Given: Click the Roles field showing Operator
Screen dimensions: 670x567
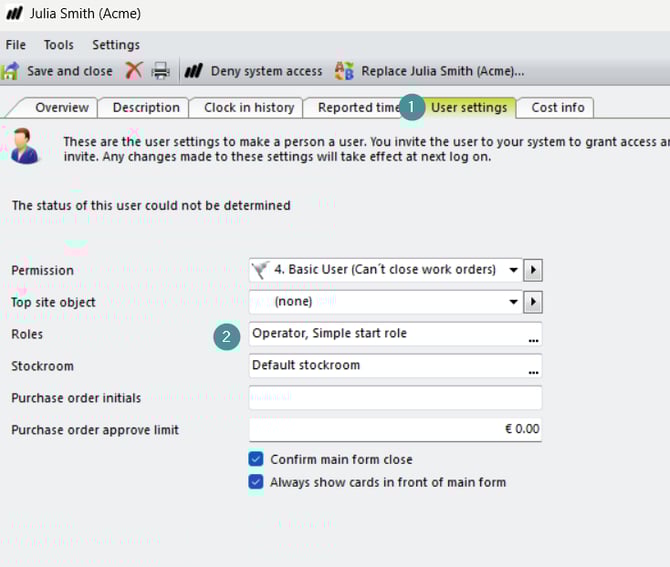Looking at the screenshot, I should pos(395,334).
